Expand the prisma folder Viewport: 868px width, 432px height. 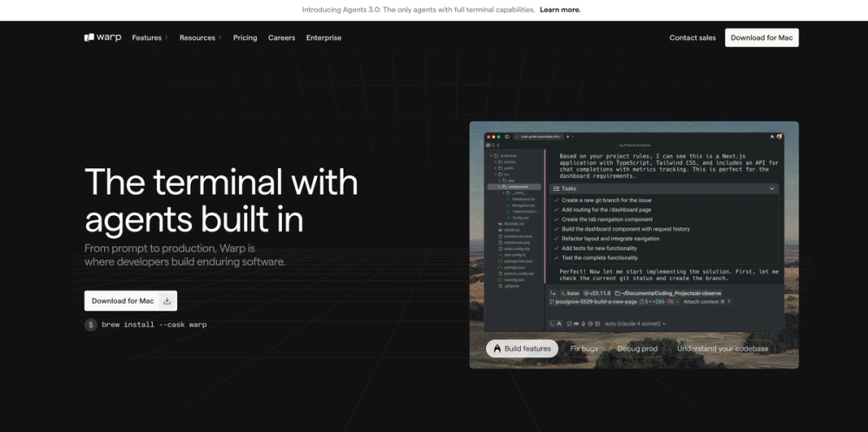(496, 162)
